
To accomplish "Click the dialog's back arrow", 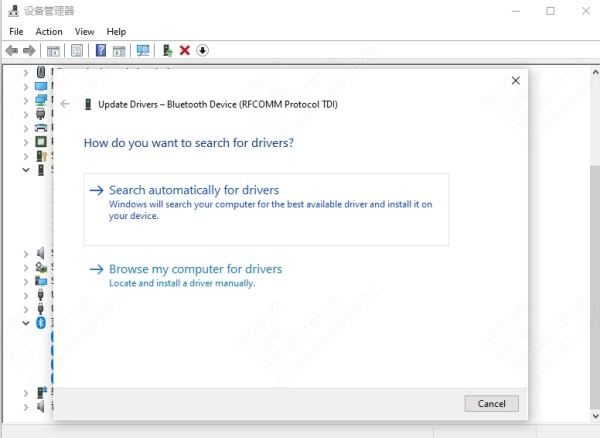I will [x=65, y=104].
